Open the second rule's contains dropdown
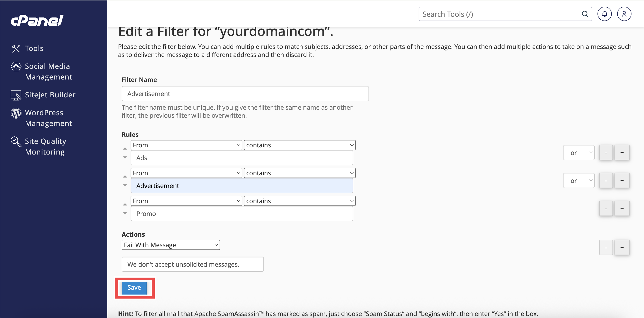Image resolution: width=644 pixels, height=318 pixels. click(x=299, y=173)
